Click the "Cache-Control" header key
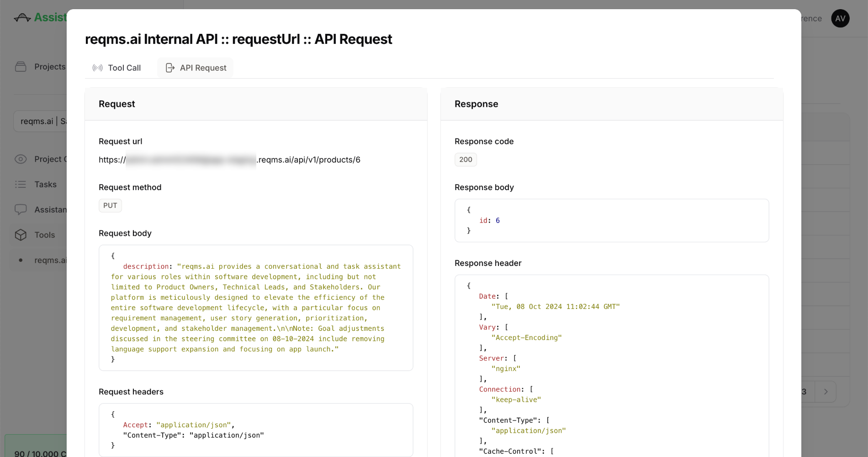The image size is (868, 457). (510, 452)
